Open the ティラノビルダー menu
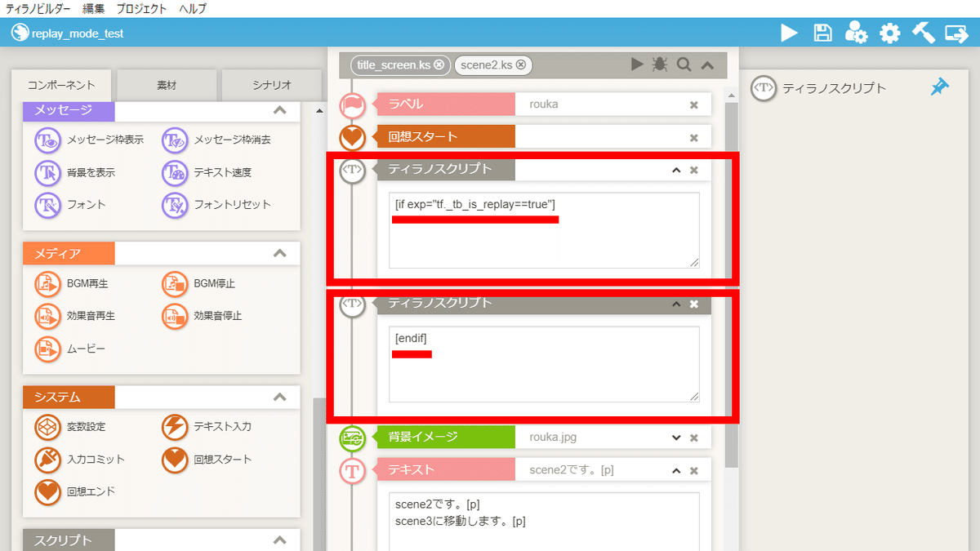980x551 pixels. coord(38,9)
